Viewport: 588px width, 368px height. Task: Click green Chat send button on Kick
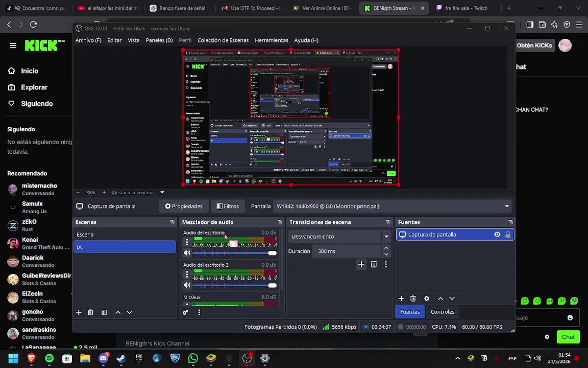[x=568, y=337]
